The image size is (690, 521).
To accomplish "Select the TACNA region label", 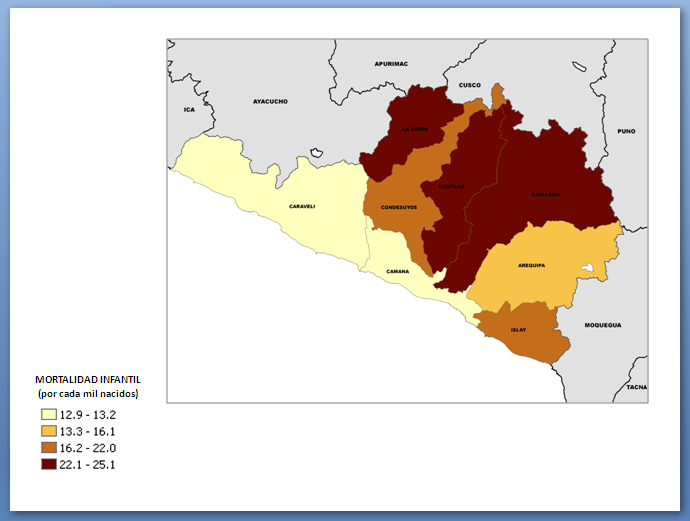I will (x=636, y=386).
